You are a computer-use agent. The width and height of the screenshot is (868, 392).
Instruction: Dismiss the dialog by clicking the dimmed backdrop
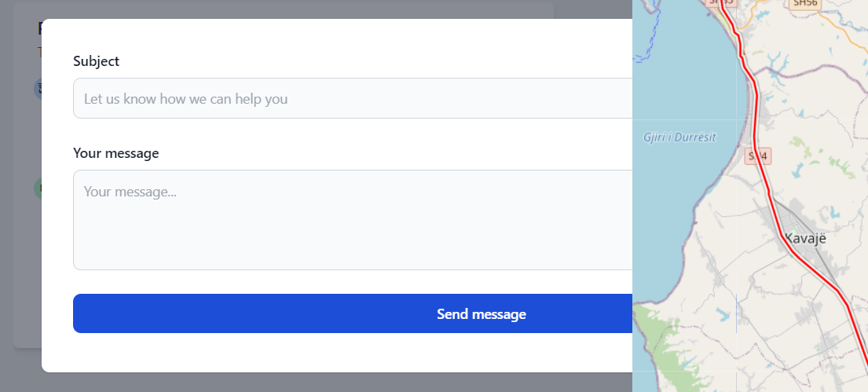point(20,369)
